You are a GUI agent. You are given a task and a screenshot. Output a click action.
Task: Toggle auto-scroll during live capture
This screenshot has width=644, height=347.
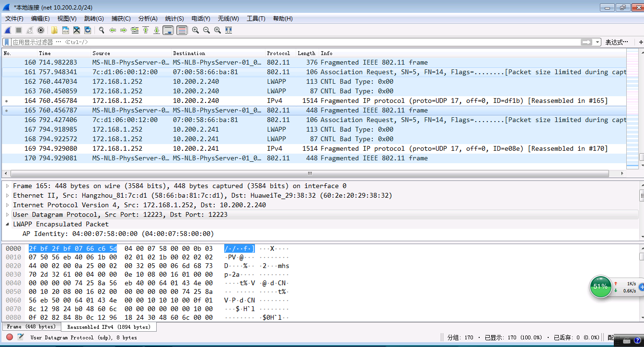[168, 30]
